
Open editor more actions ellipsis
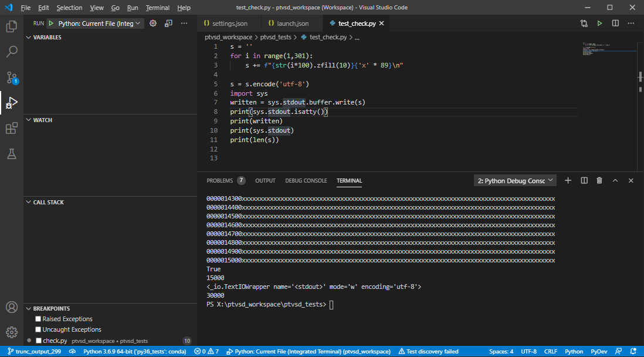tap(631, 23)
